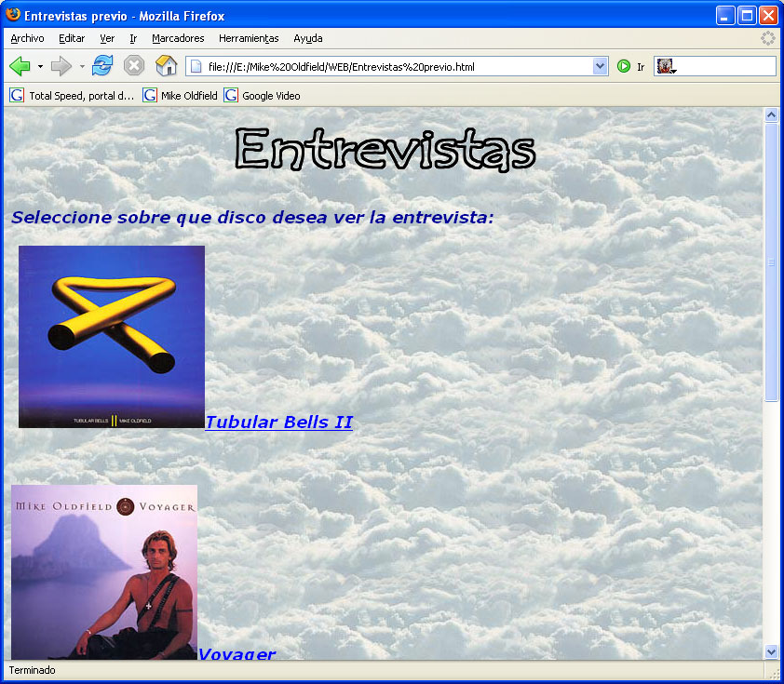Close the Firefox window
Image resolution: width=784 pixels, height=684 pixels.
[768, 16]
